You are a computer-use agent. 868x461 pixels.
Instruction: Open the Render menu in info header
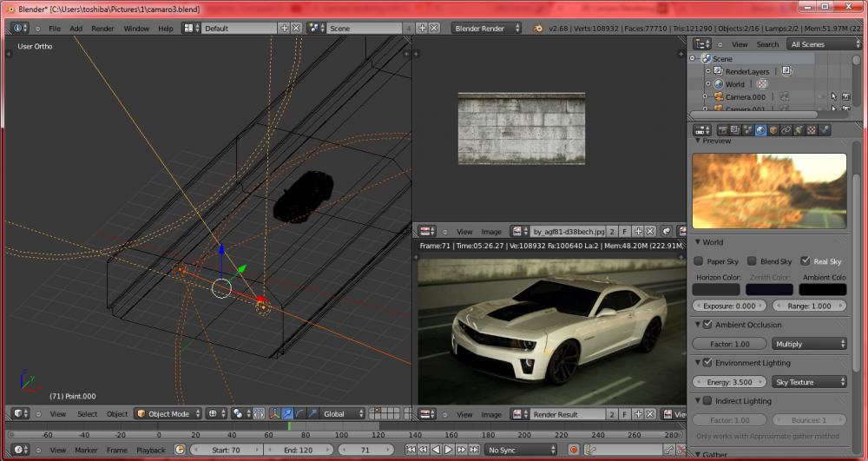coord(102,29)
